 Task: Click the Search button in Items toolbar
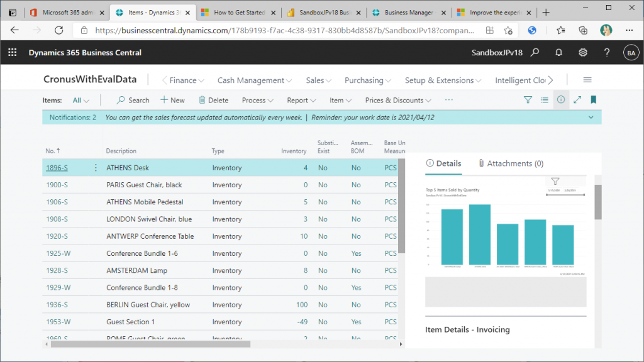tap(133, 100)
